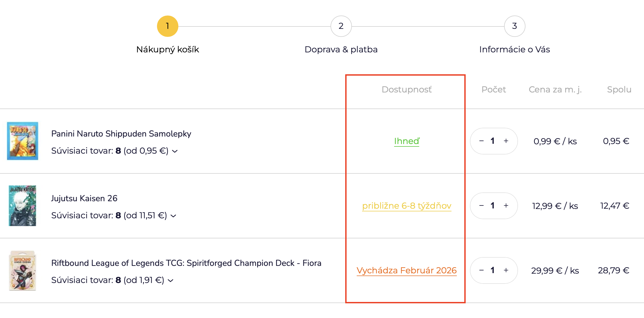Open Panini Naruto Shippuden Samolepky product title
This screenshot has height=318, width=644.
121,134
